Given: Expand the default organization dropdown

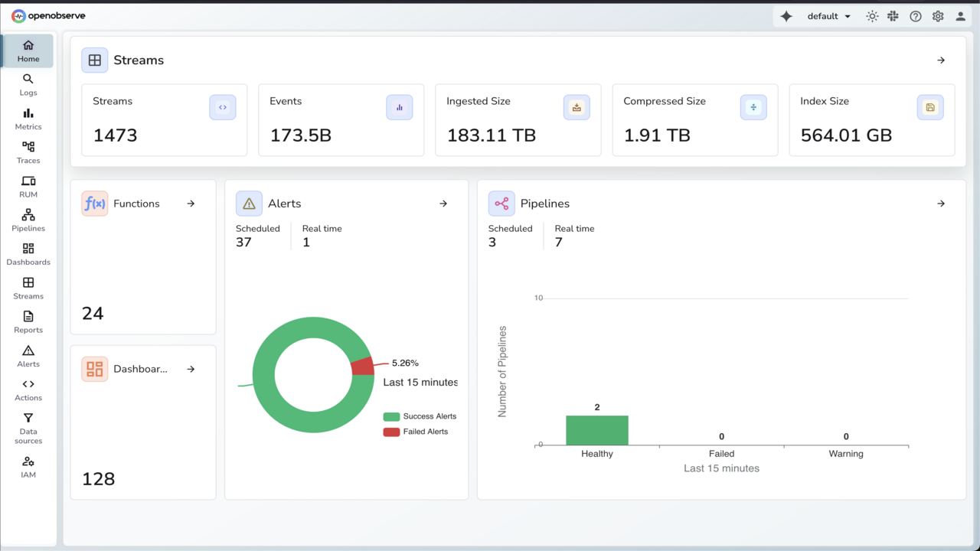Looking at the screenshot, I should click(829, 16).
